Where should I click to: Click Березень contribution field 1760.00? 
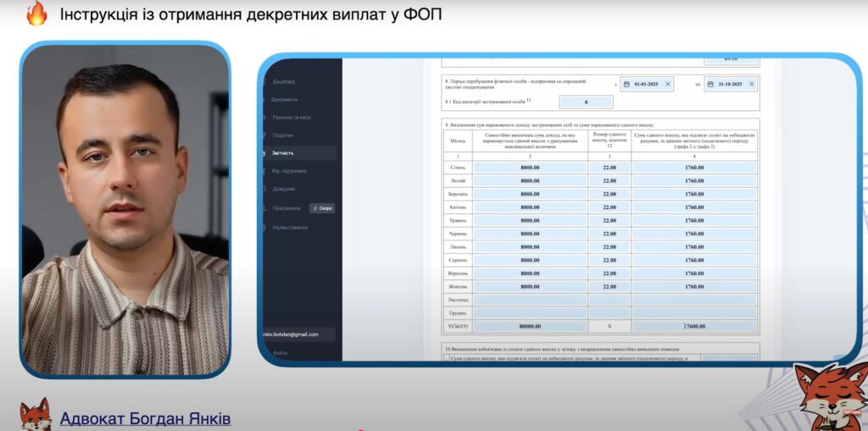point(694,194)
